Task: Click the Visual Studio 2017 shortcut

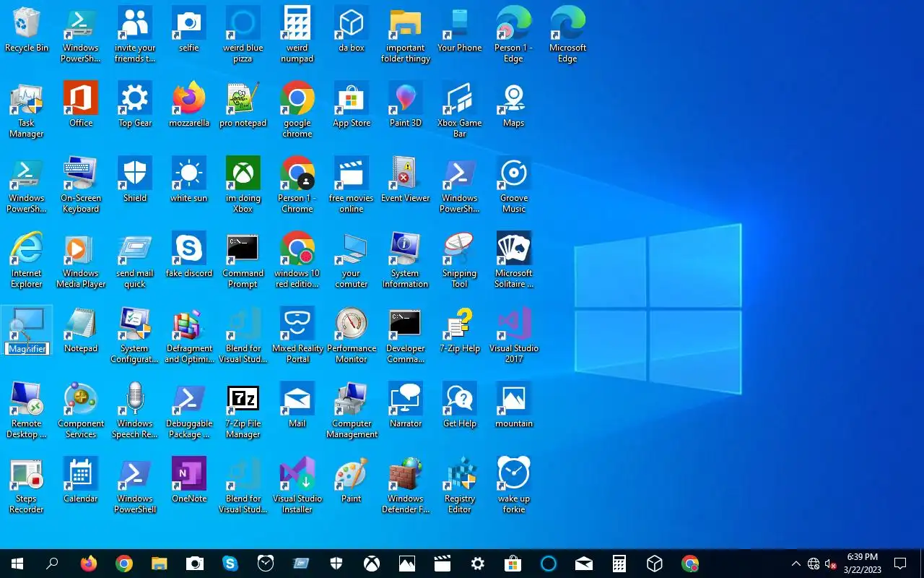Action: (x=514, y=335)
